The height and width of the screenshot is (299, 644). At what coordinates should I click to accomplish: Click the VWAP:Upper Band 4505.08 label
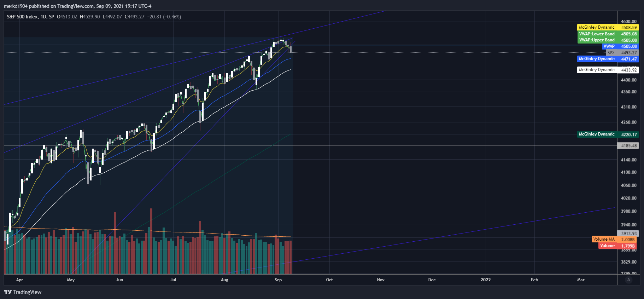pos(608,40)
